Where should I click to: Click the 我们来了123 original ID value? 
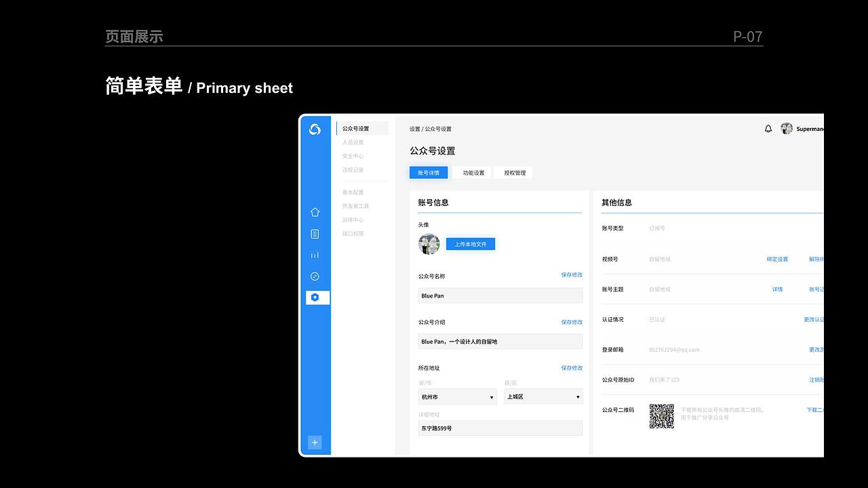664,380
